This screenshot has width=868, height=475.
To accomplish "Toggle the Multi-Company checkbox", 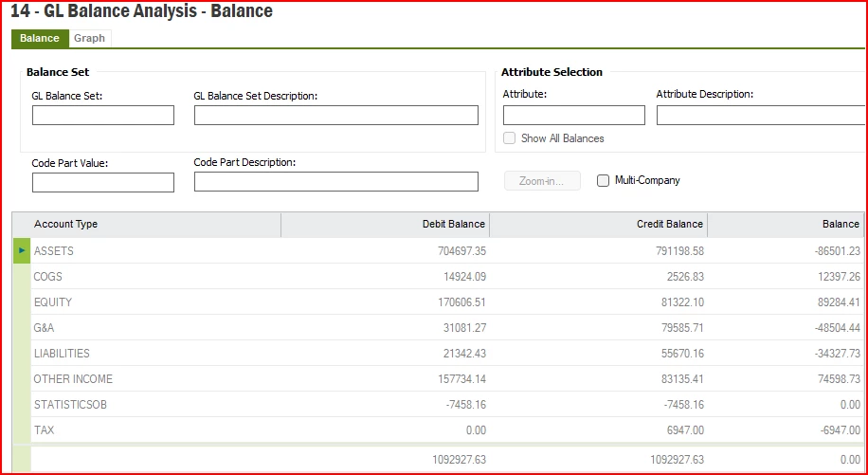I will [x=603, y=180].
